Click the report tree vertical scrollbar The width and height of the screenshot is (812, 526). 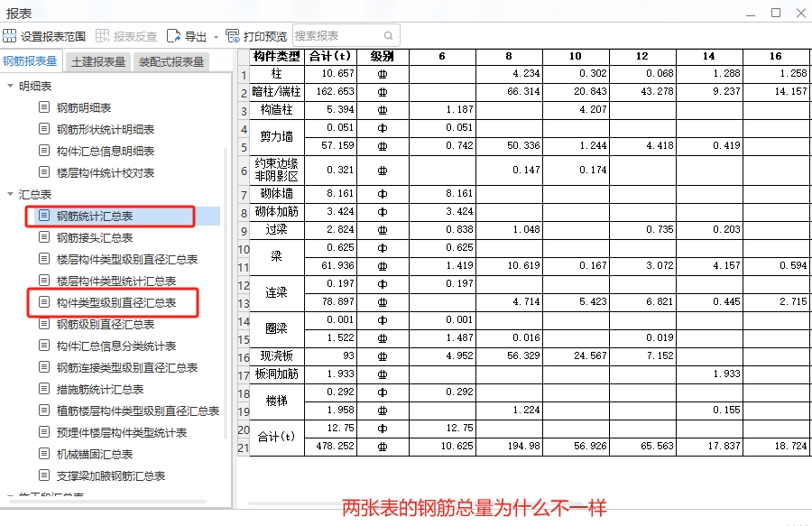(x=226, y=292)
